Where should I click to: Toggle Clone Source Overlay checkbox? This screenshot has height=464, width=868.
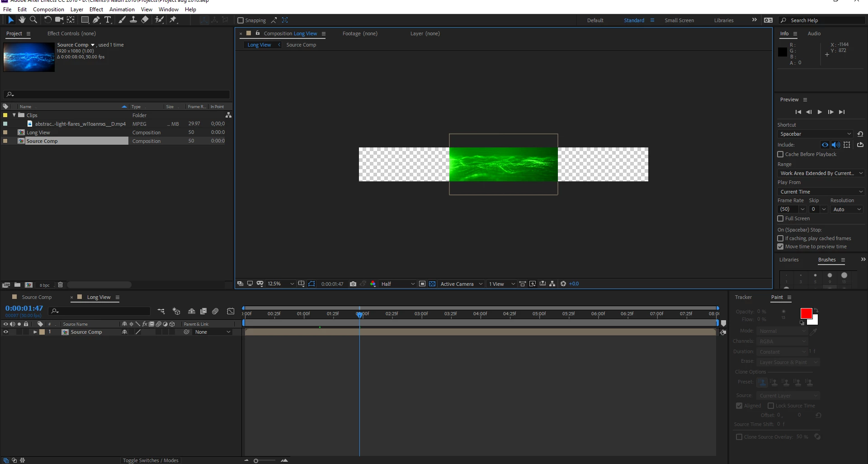pos(739,437)
